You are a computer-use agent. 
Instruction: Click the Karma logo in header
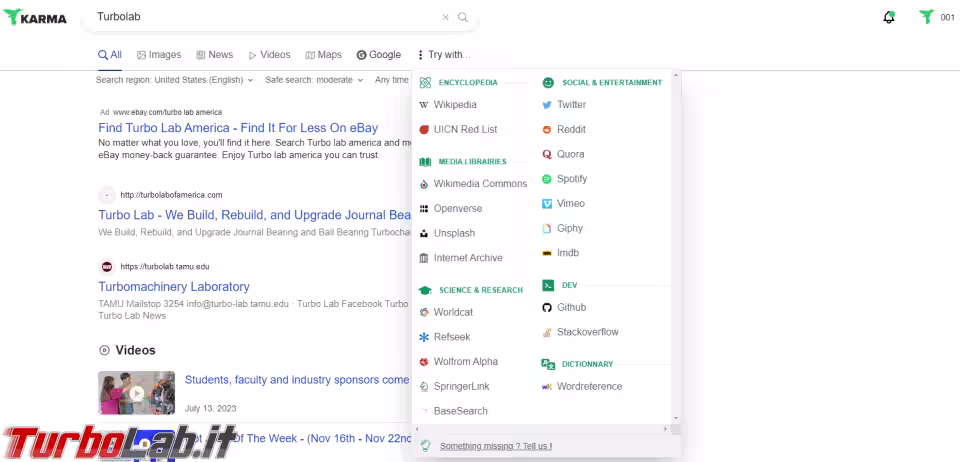(x=36, y=17)
